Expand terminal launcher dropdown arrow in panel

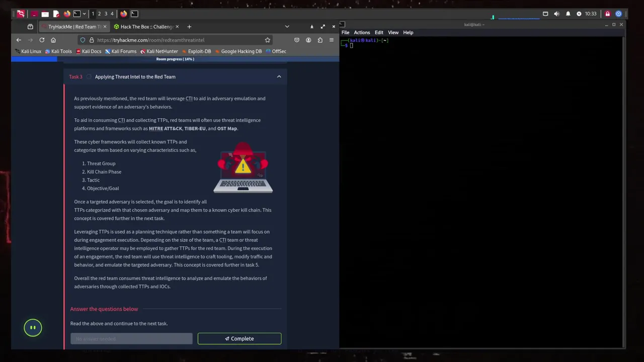[x=84, y=14]
